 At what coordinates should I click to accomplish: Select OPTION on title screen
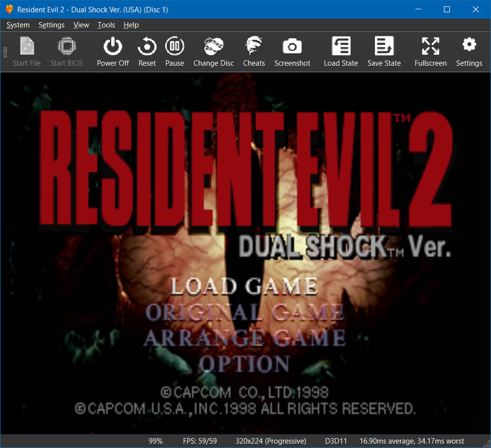point(244,364)
